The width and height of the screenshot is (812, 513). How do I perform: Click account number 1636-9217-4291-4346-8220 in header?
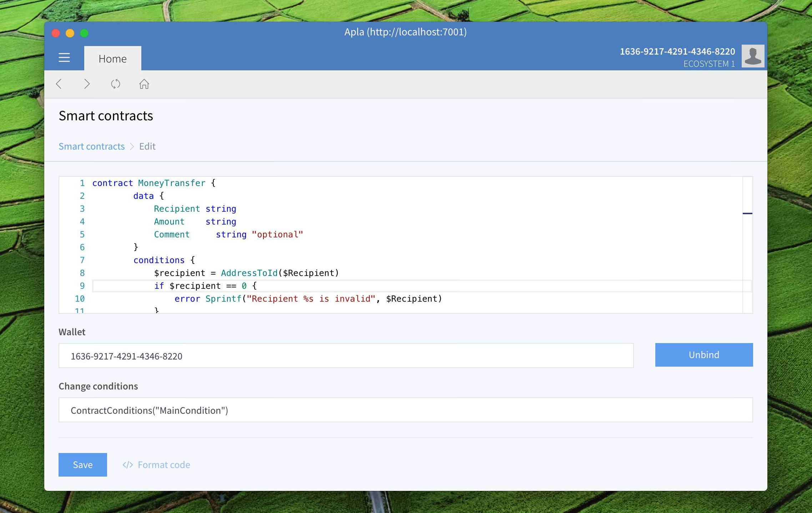[x=677, y=52]
